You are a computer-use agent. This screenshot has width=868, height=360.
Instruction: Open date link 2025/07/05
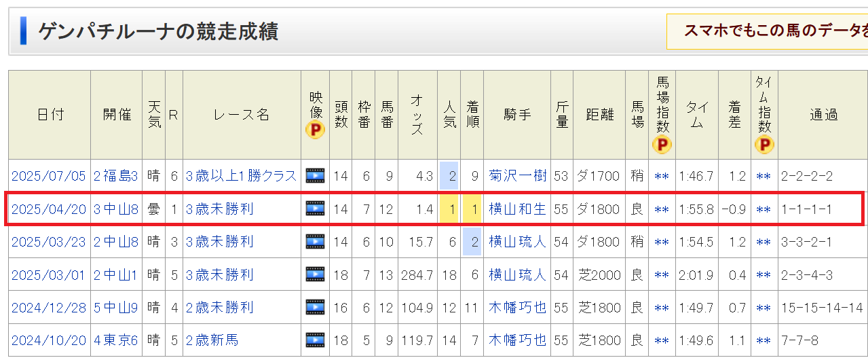49,176
